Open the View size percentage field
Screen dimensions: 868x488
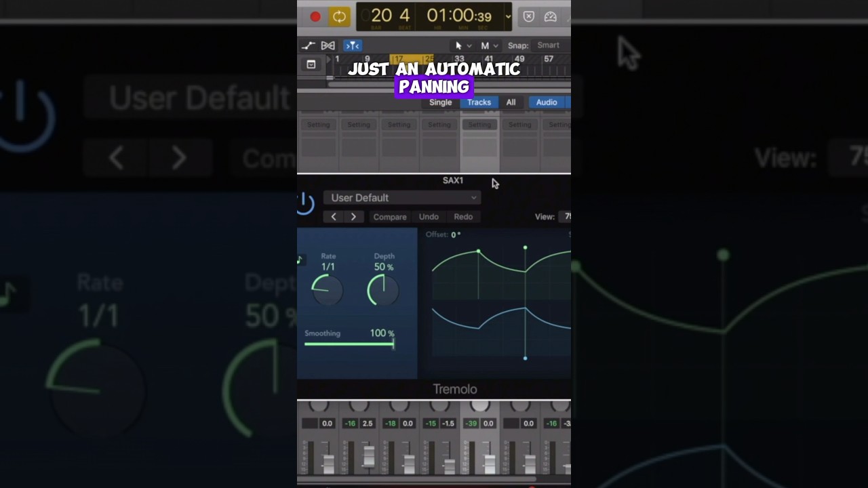[565, 217]
